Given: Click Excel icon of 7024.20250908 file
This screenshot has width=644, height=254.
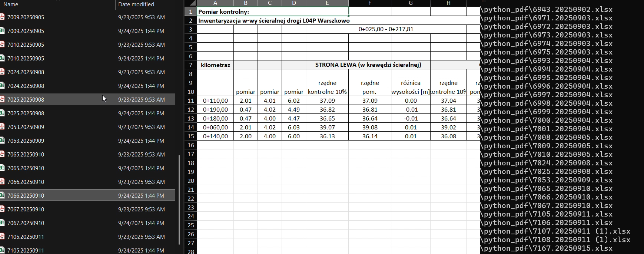Looking at the screenshot, I should 2,86.
